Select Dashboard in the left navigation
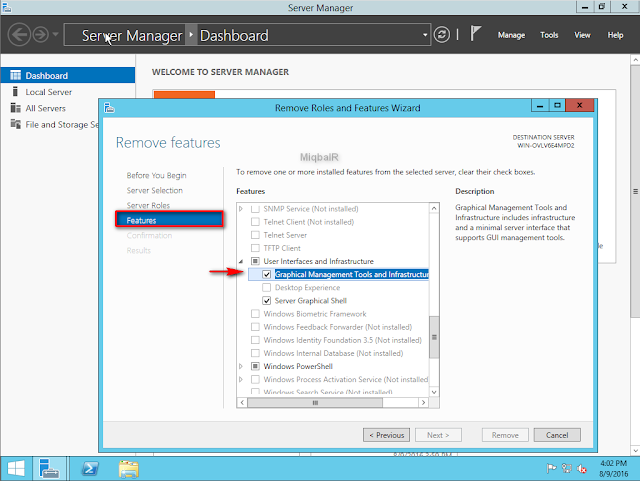 tap(68, 76)
